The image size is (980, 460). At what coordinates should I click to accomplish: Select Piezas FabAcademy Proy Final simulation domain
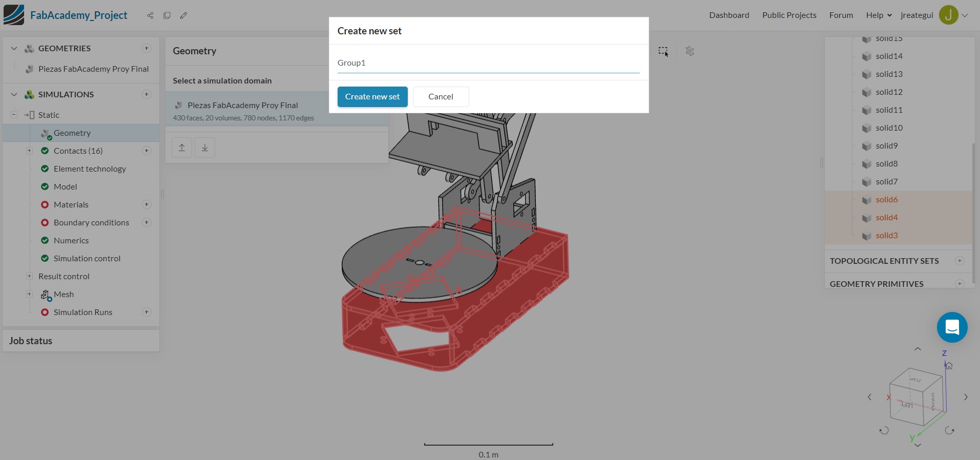tap(277, 110)
